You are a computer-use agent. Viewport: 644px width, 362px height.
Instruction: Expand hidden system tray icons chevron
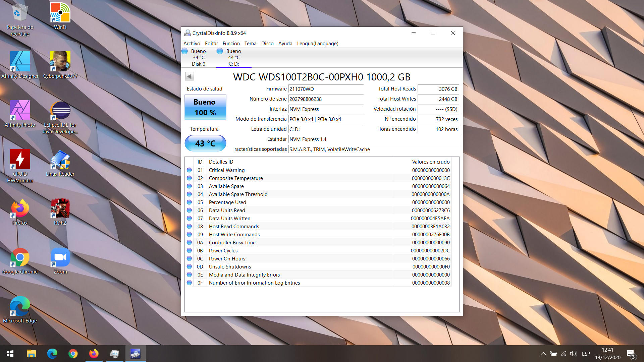[x=543, y=354]
